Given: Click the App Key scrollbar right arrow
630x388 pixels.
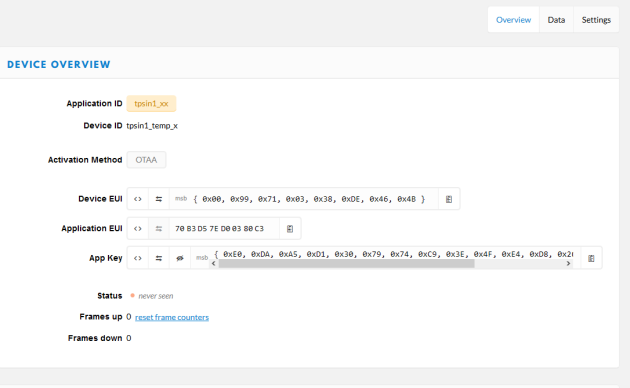Looking at the screenshot, I should click(568, 263).
